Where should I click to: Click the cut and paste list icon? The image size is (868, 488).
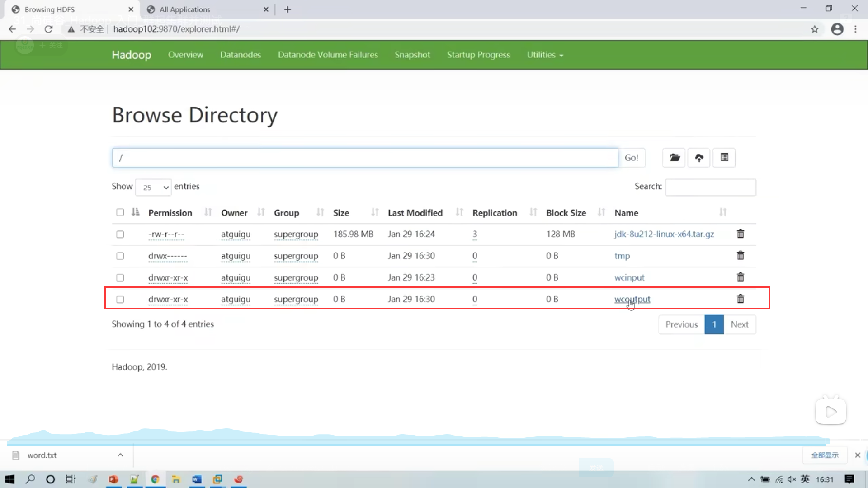[x=724, y=158]
